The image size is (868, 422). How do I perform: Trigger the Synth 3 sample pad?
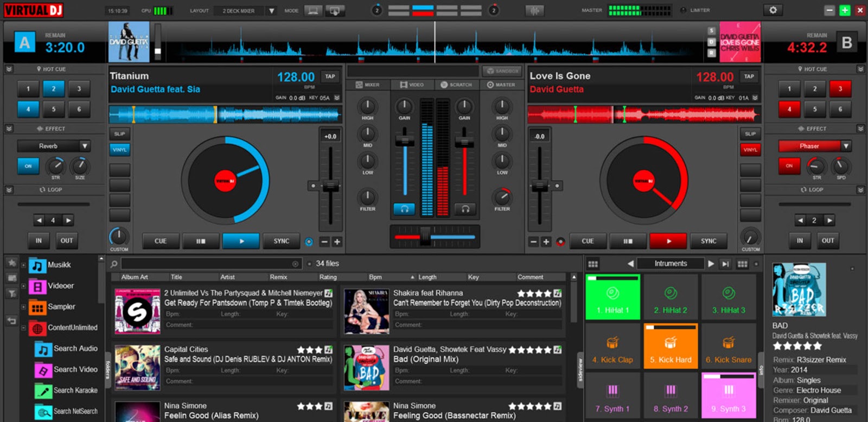(729, 395)
